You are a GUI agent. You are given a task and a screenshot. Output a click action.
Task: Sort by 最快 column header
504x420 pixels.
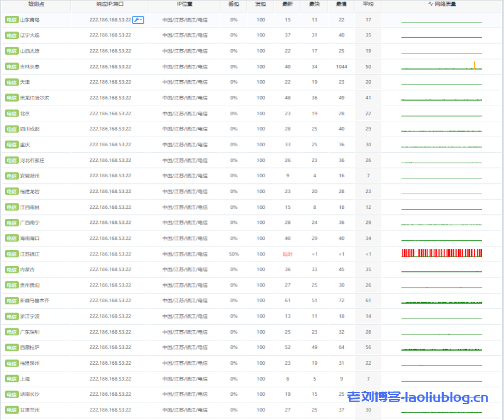tap(314, 4)
